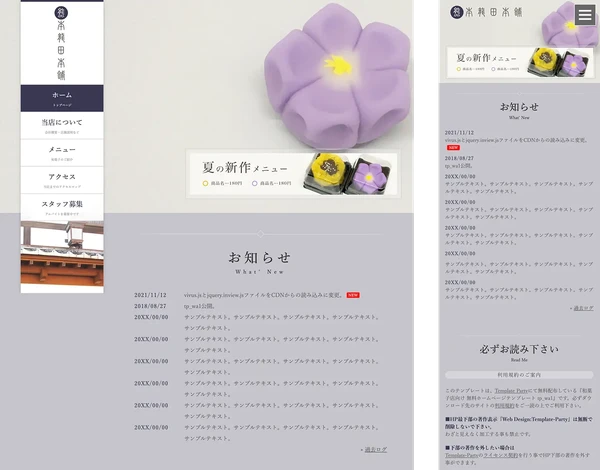Click the 夏の新作メニュー banner in desktop view
Screen dimensions: 600x470
[293, 174]
